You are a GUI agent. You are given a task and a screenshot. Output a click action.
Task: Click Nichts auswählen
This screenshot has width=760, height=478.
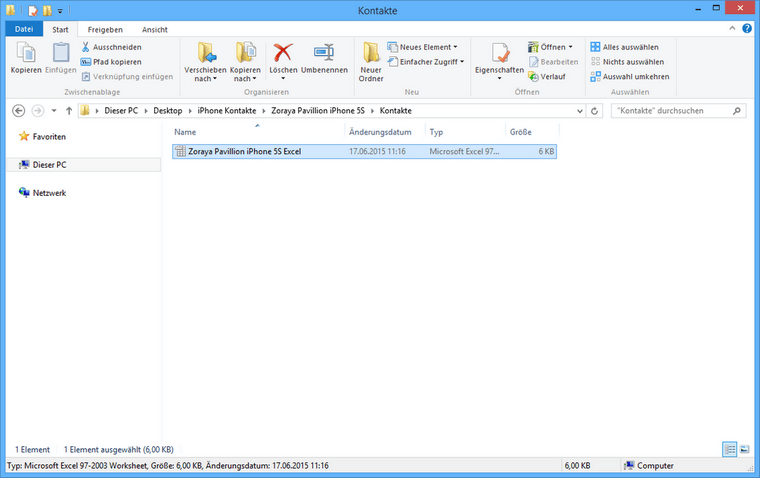(x=627, y=62)
